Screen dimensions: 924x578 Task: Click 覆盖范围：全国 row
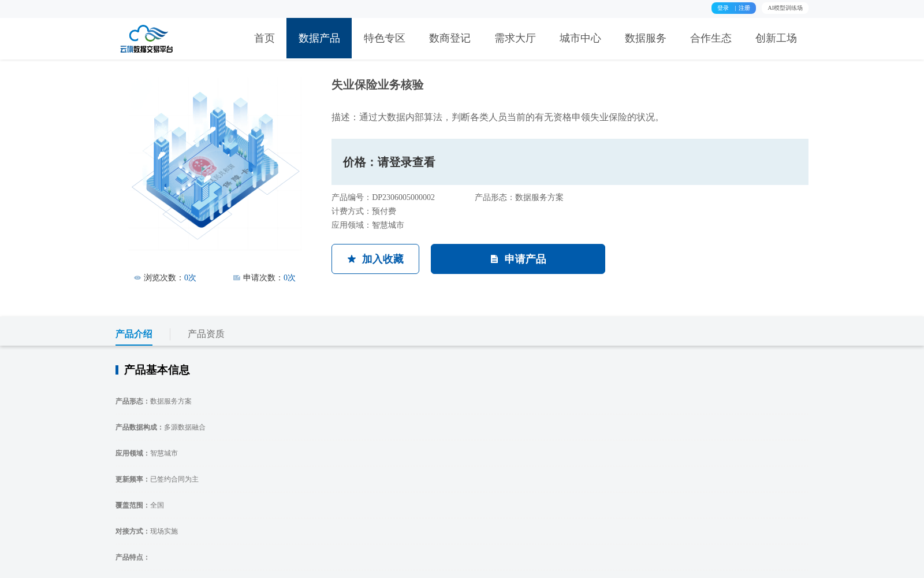click(x=140, y=505)
